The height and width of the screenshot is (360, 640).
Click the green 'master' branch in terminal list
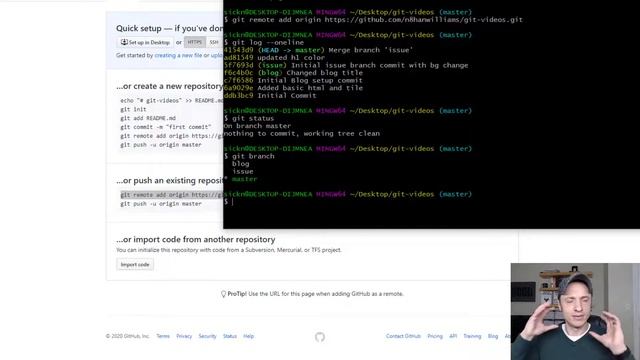tap(244, 179)
